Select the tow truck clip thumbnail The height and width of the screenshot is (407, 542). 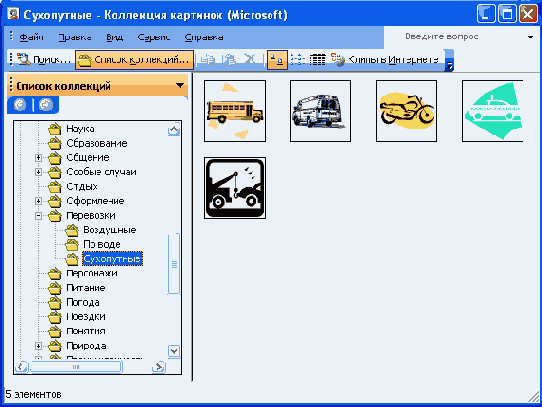coord(235,188)
